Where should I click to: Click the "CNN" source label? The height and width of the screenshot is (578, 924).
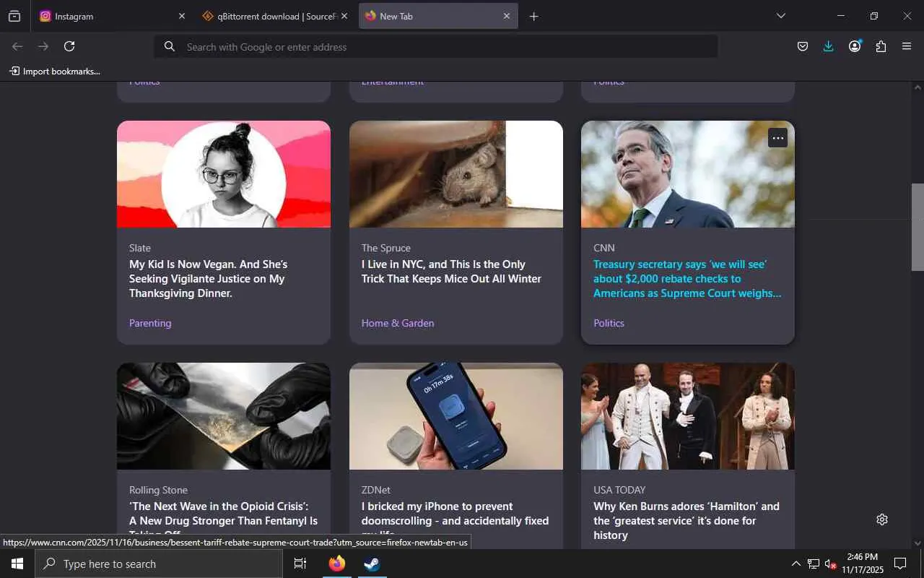pyautogui.click(x=604, y=248)
